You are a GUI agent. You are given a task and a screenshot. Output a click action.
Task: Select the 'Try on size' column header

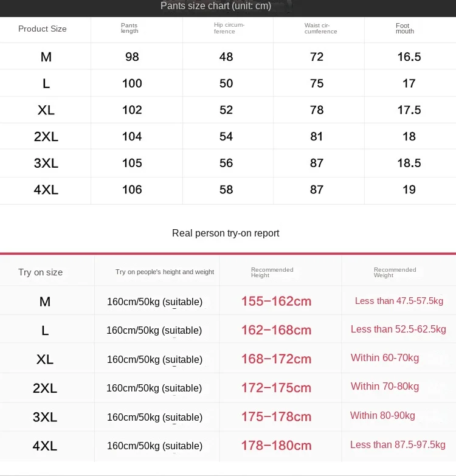(x=41, y=272)
